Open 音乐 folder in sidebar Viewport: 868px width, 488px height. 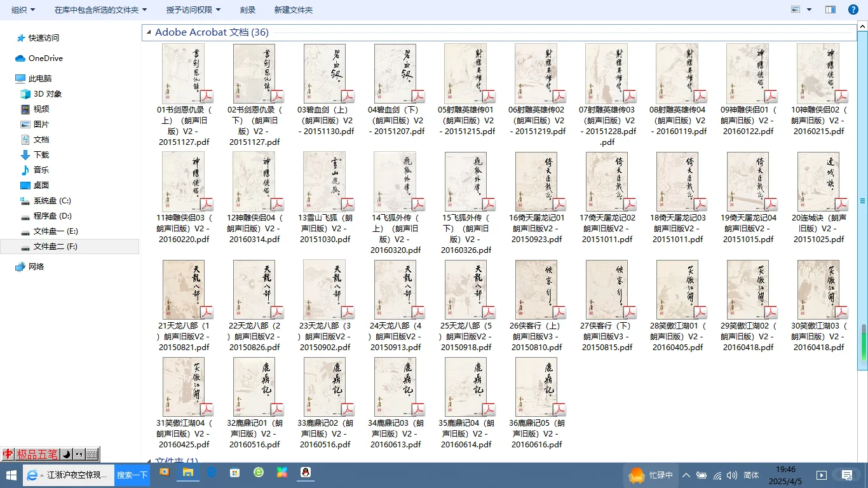[x=35, y=170]
